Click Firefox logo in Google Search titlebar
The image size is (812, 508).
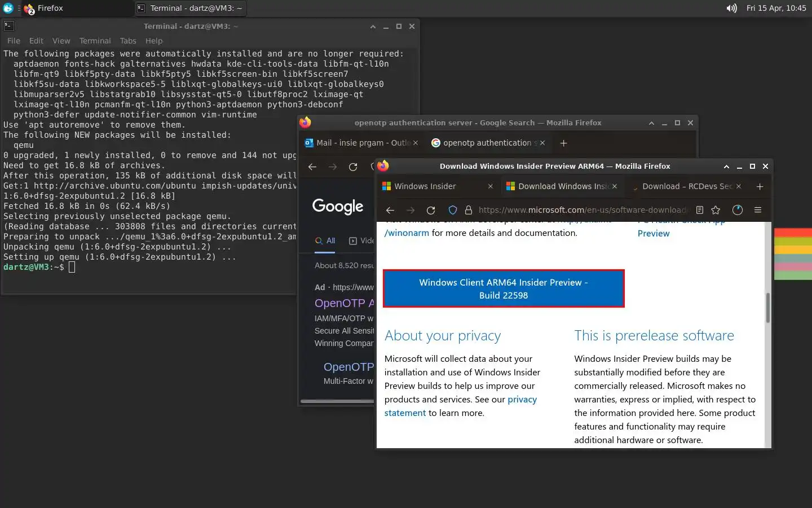click(x=305, y=122)
